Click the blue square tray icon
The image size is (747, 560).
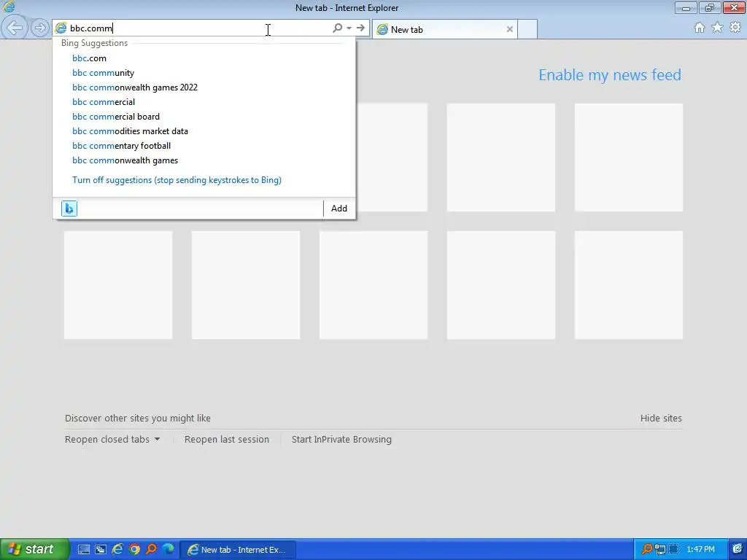point(673,550)
